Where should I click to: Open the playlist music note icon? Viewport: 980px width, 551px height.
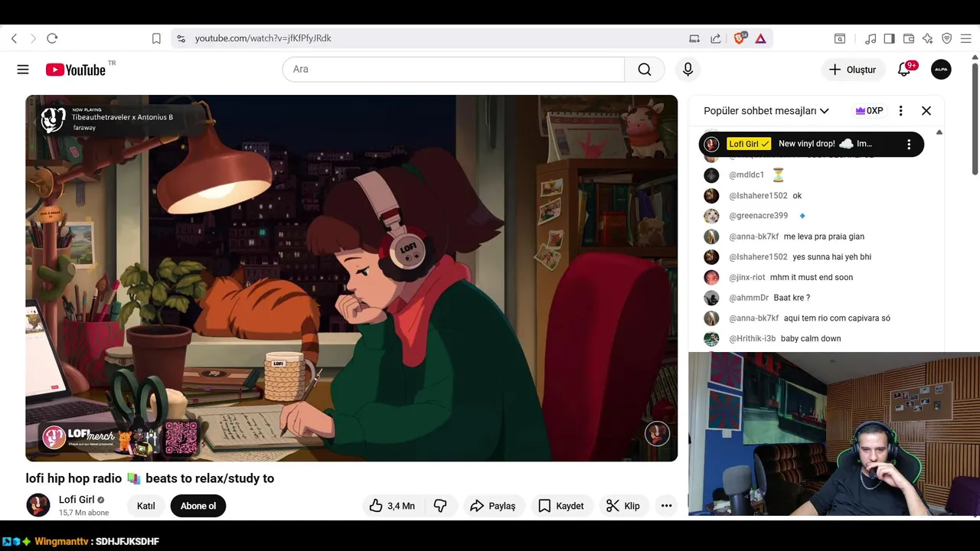coord(871,38)
